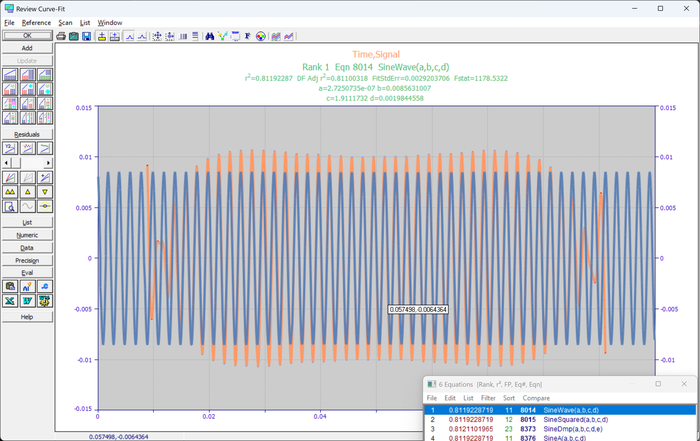
Task: Click the Numeric button
Action: (27, 235)
